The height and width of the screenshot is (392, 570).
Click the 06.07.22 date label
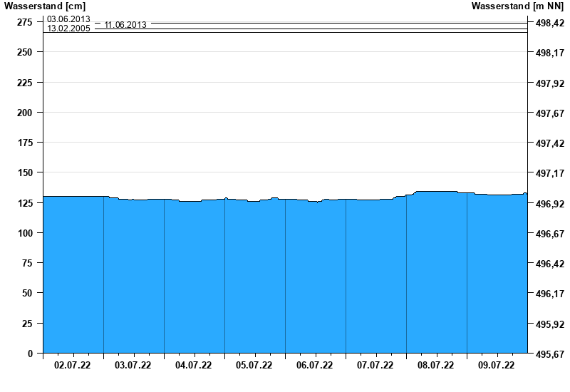point(315,366)
